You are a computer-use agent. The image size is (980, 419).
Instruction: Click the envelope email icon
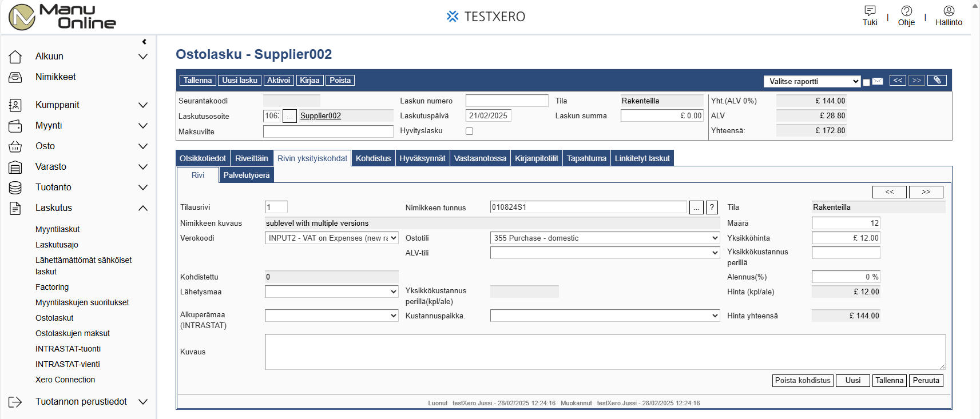(878, 81)
